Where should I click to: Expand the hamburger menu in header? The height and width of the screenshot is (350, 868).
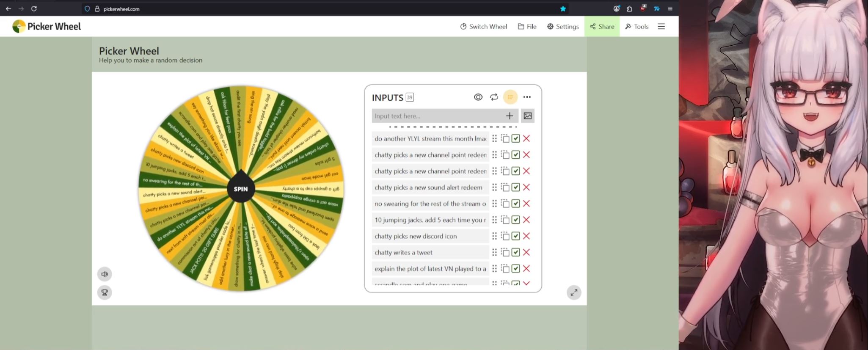661,27
